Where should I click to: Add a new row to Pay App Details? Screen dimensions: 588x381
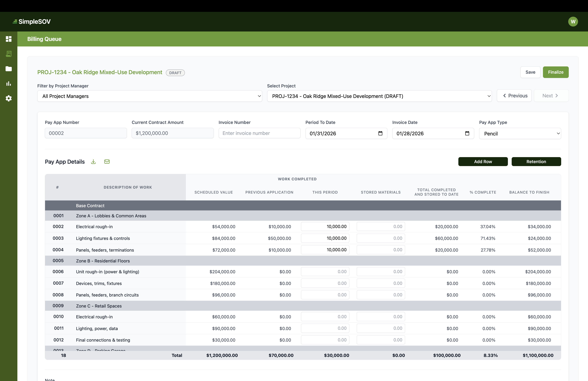pyautogui.click(x=483, y=161)
